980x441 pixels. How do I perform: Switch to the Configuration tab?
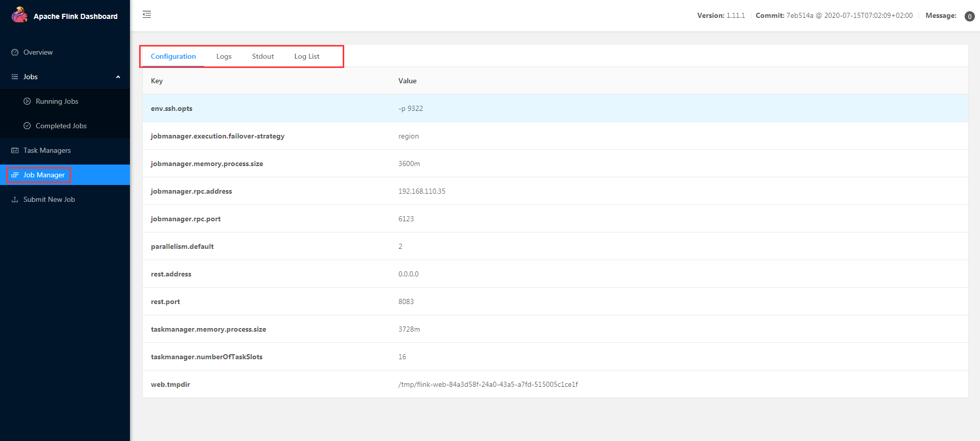(x=173, y=56)
